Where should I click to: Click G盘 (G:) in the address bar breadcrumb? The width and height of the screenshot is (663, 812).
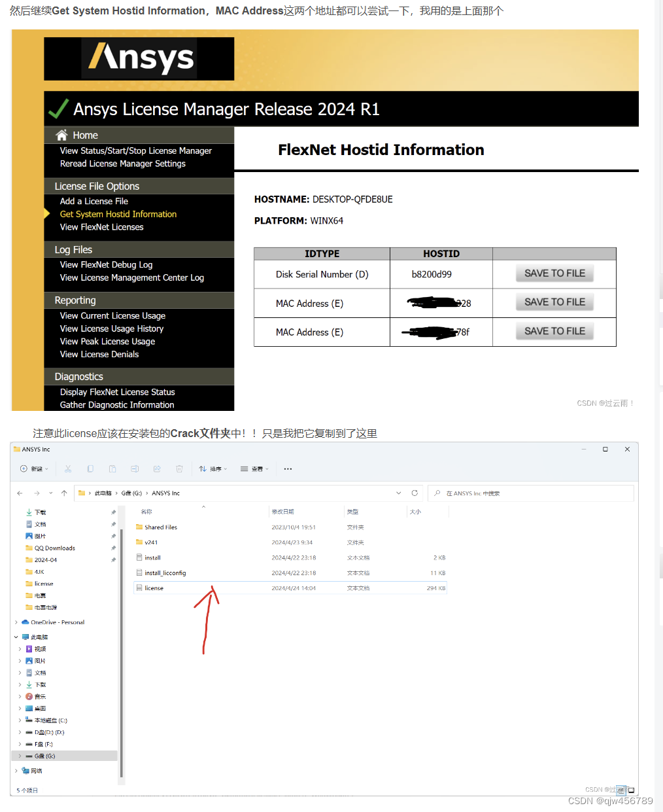click(131, 493)
